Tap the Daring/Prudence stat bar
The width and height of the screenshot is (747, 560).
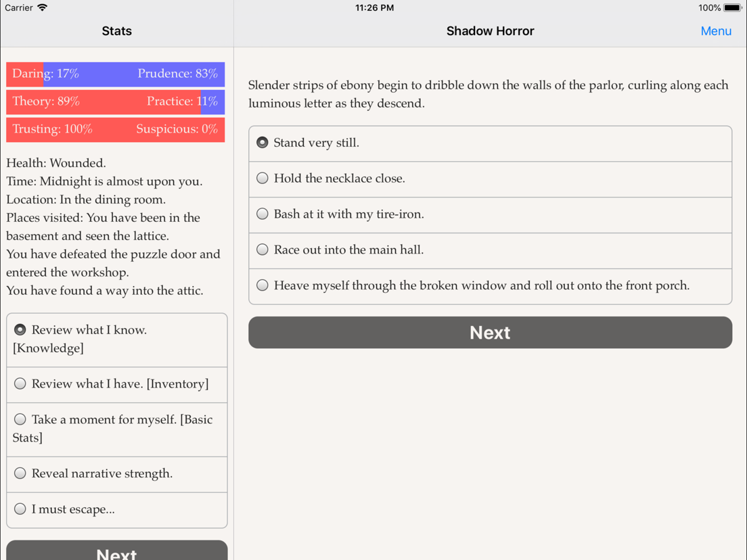point(115,74)
